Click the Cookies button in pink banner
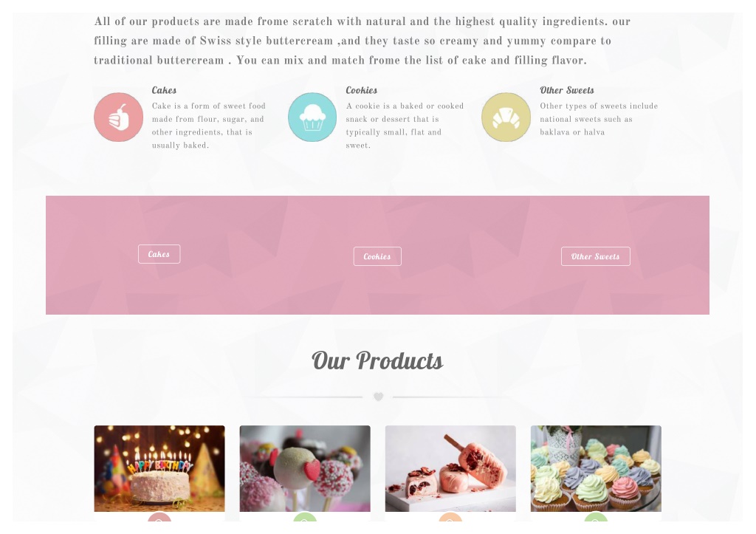This screenshot has width=756, height=534. pos(377,256)
